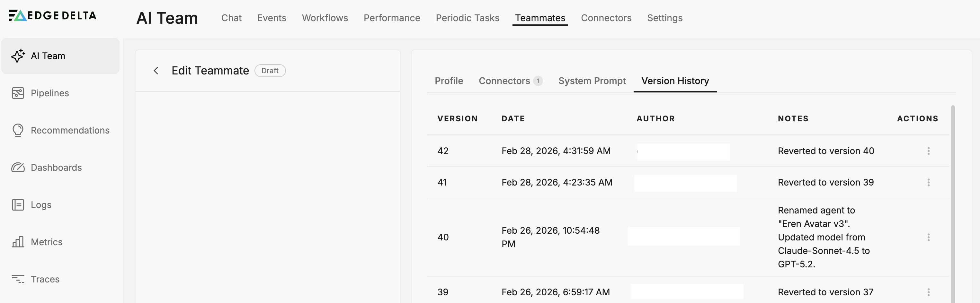The width and height of the screenshot is (980, 303).
Task: Open actions menu for version 42
Action: coord(928,151)
